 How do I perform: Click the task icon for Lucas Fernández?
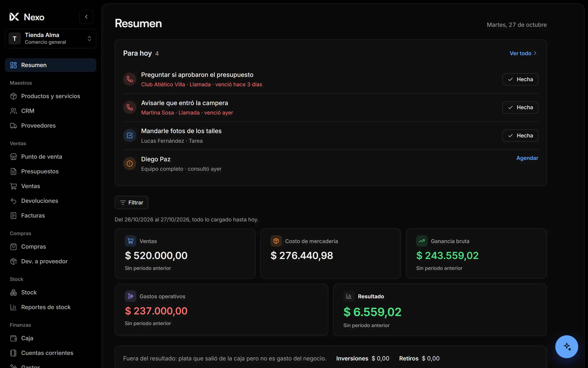[x=130, y=136]
